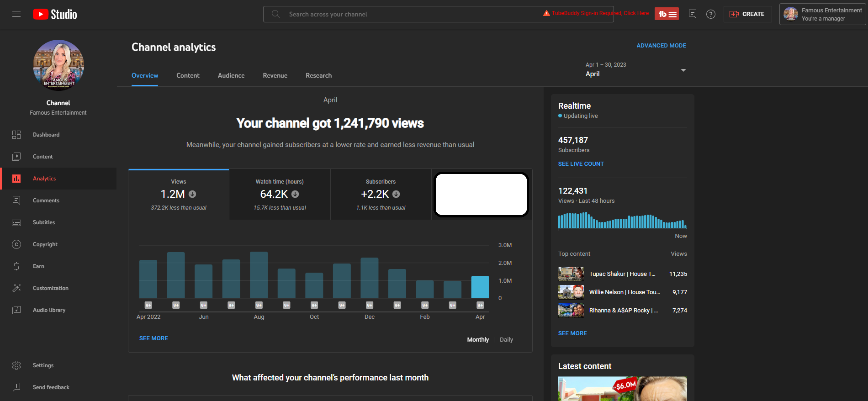868x401 pixels.
Task: Click the 9+ uploads badge under Apr 2023 bar
Action: pos(480,305)
